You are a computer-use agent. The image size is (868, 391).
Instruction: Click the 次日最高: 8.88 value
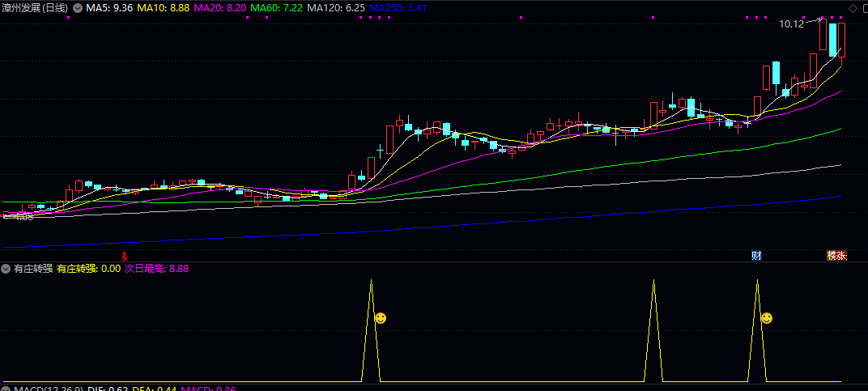coord(156,269)
